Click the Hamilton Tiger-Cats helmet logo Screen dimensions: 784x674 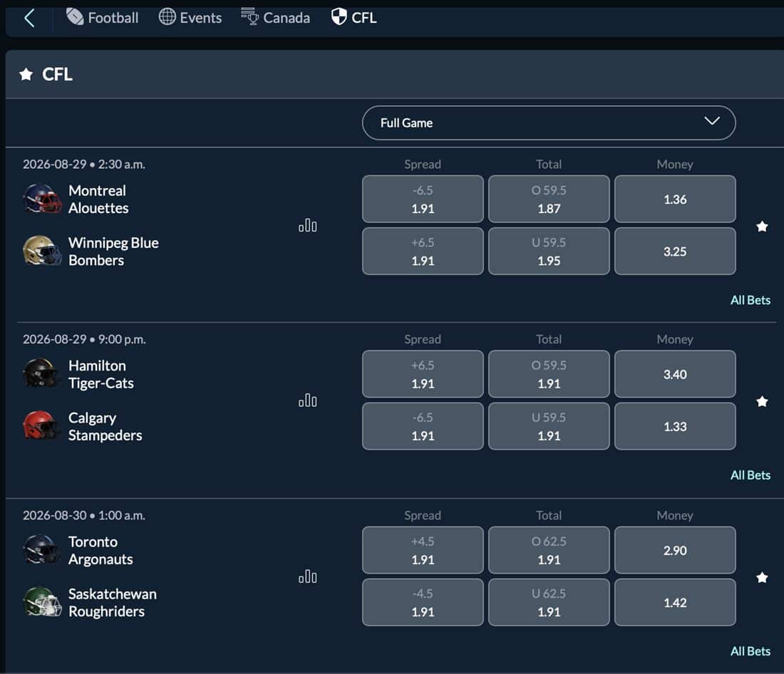[x=42, y=373]
